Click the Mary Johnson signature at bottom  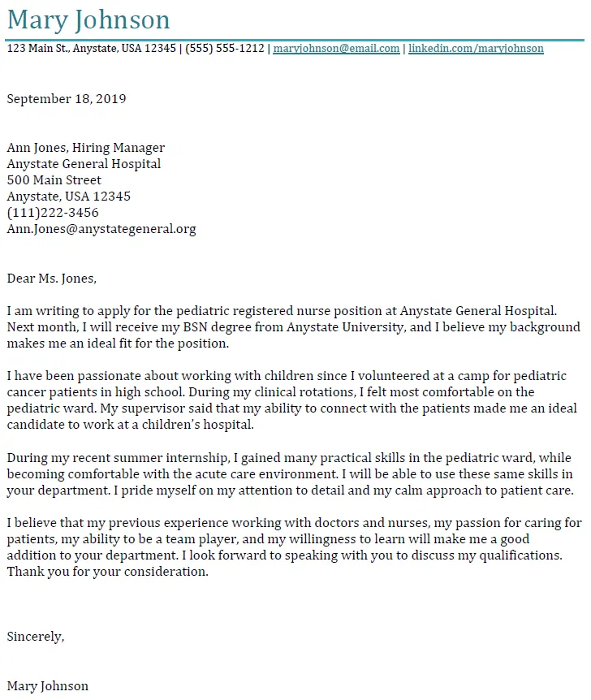coord(47,685)
